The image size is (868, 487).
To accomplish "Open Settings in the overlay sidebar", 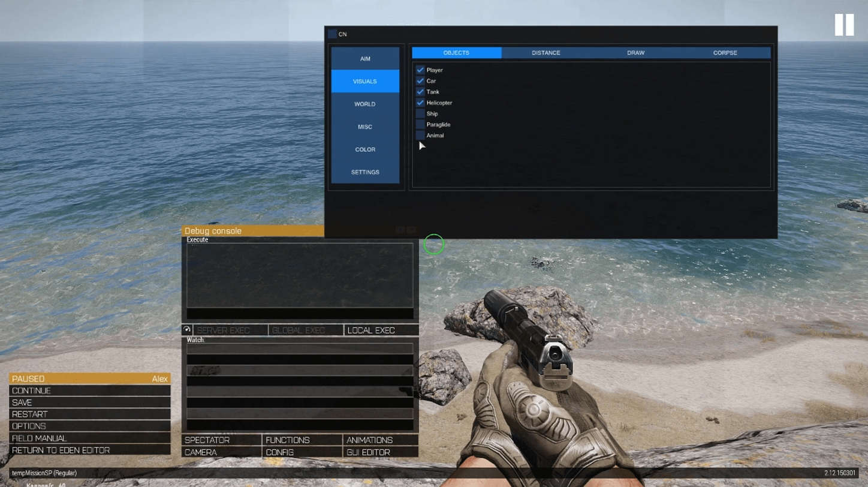I will click(x=365, y=172).
